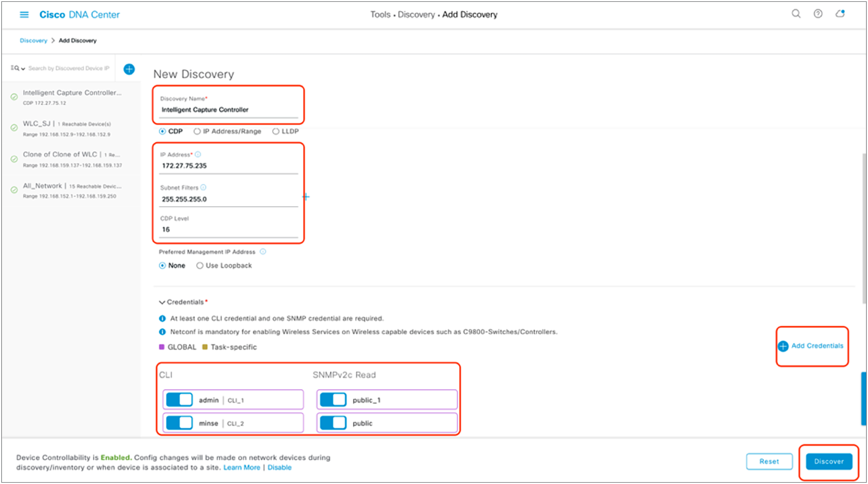
Task: Click the main page vertical scrollbar
Action: pos(864,229)
